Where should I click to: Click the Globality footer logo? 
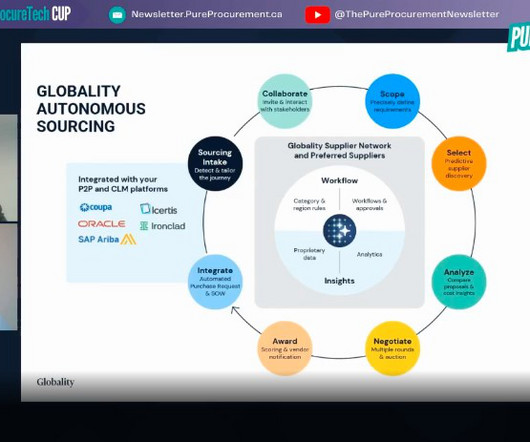pyautogui.click(x=55, y=382)
